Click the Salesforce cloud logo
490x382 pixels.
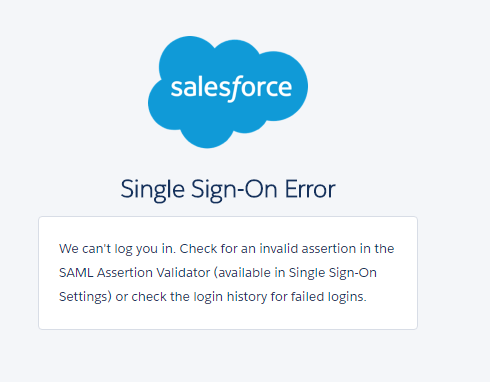pos(228,92)
